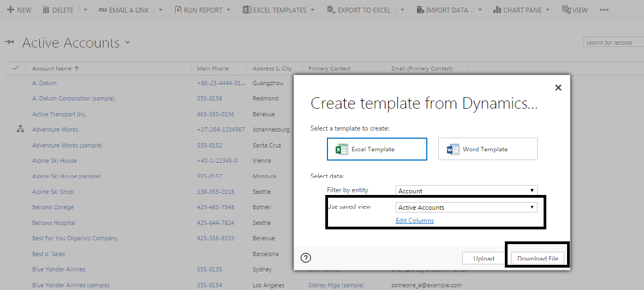Open the more commands ellipsis

point(604,10)
